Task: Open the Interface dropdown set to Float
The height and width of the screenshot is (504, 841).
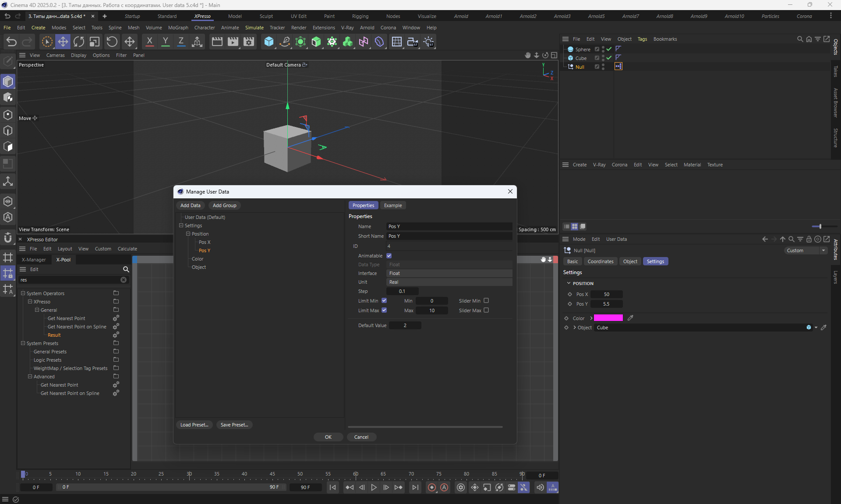Action: click(449, 273)
